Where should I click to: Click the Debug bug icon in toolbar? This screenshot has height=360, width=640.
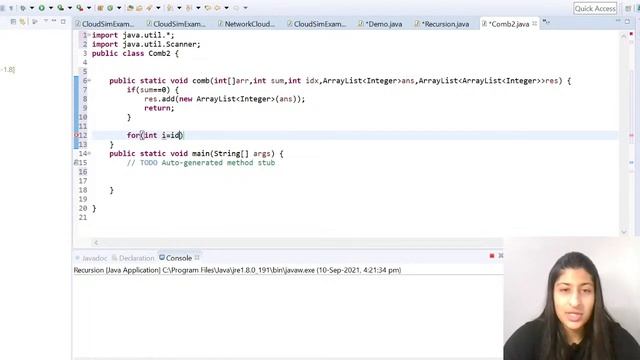point(23,8)
